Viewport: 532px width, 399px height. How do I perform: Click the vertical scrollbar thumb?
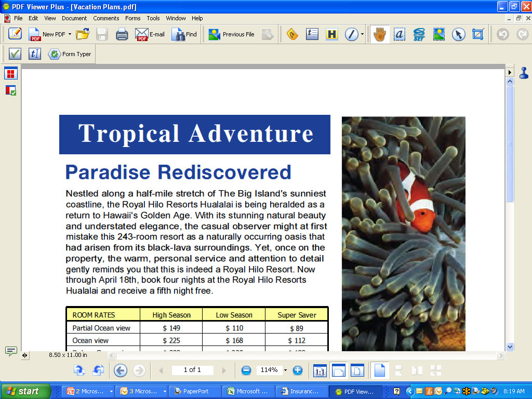click(x=510, y=143)
